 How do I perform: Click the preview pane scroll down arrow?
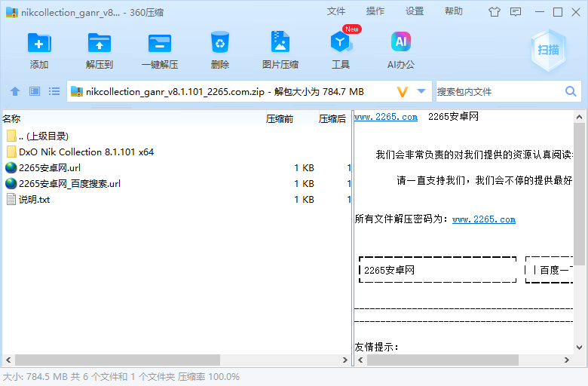(x=580, y=348)
